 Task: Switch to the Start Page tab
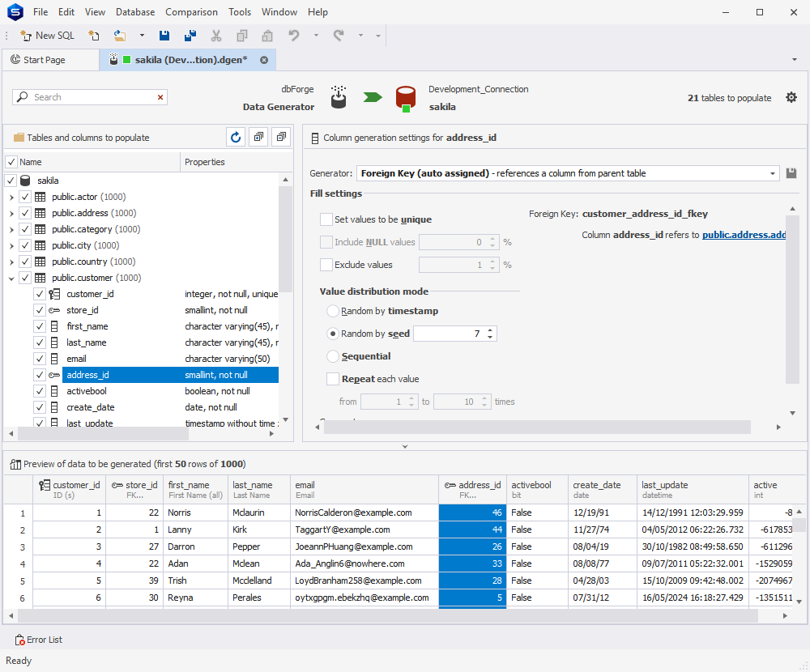(x=50, y=60)
